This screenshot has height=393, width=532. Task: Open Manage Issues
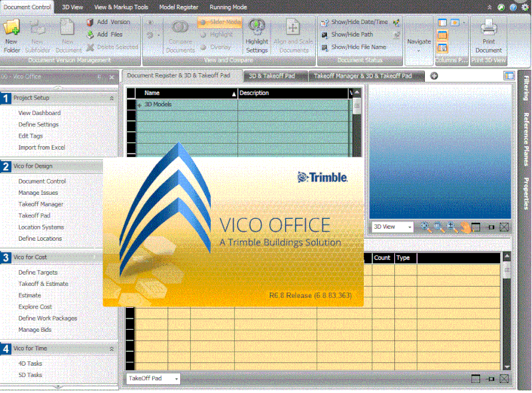(38, 193)
